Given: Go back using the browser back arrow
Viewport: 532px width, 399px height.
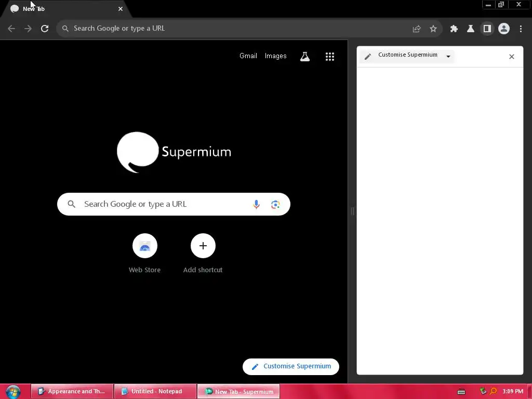Looking at the screenshot, I should [11, 29].
